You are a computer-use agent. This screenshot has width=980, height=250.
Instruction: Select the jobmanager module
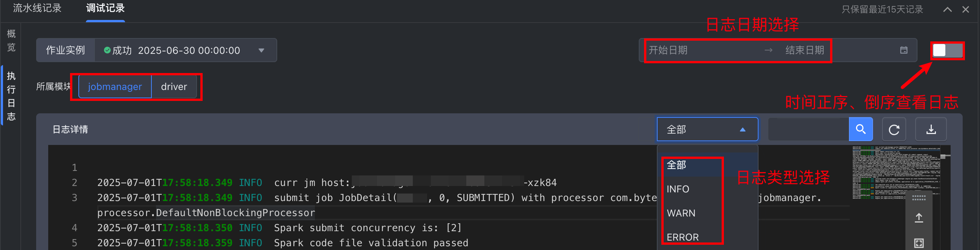[x=115, y=87]
